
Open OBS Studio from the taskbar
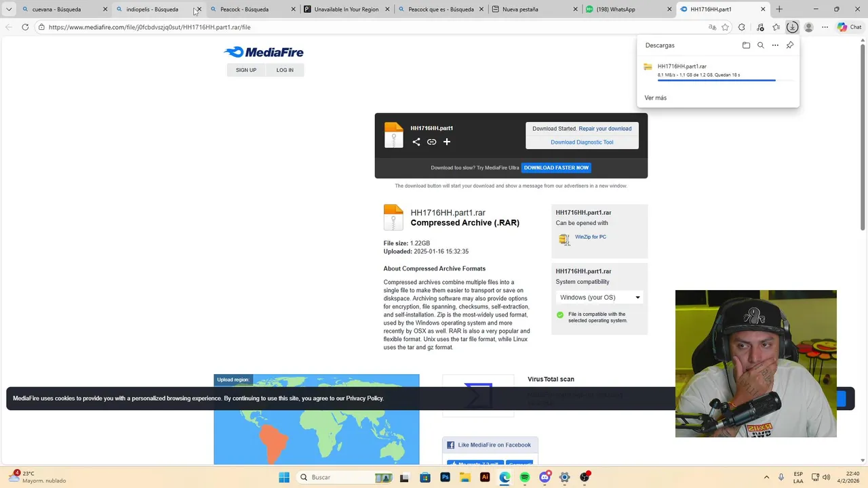coord(585,477)
